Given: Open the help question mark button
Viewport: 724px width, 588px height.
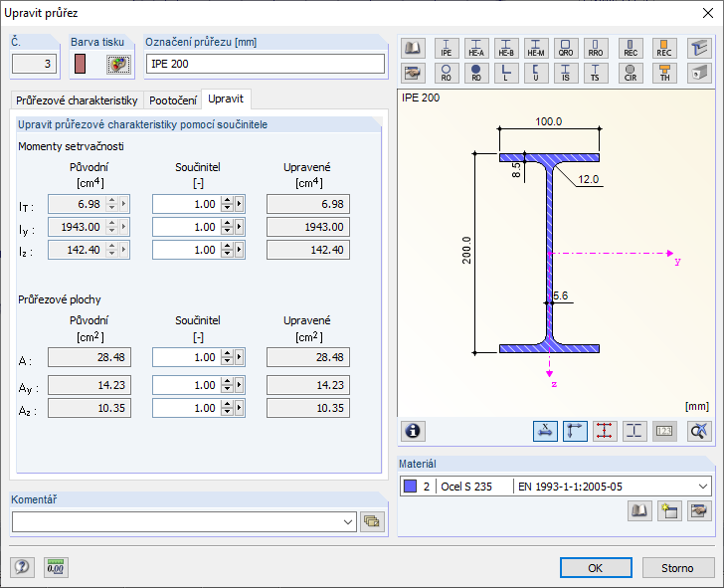Looking at the screenshot, I should (x=22, y=567).
